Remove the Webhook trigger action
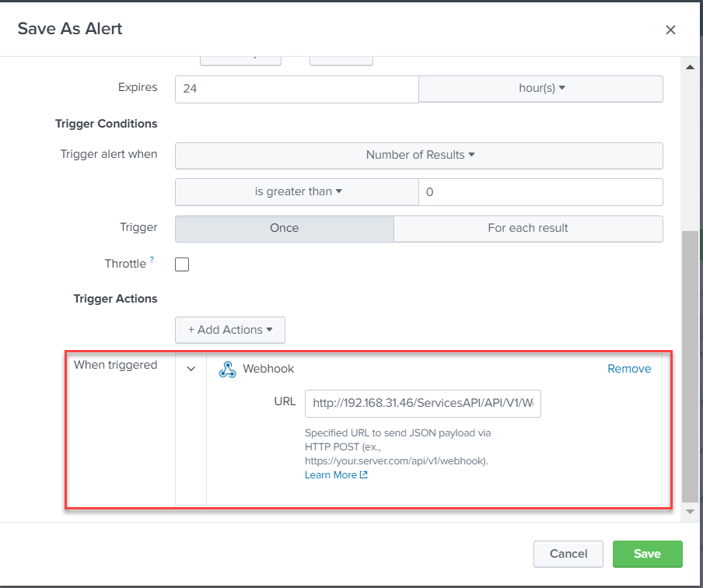Viewport: 703px width, 588px height. click(x=629, y=369)
